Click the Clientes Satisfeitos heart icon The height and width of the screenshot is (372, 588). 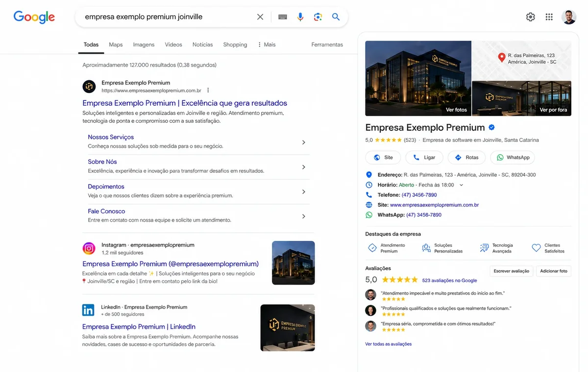pos(537,248)
